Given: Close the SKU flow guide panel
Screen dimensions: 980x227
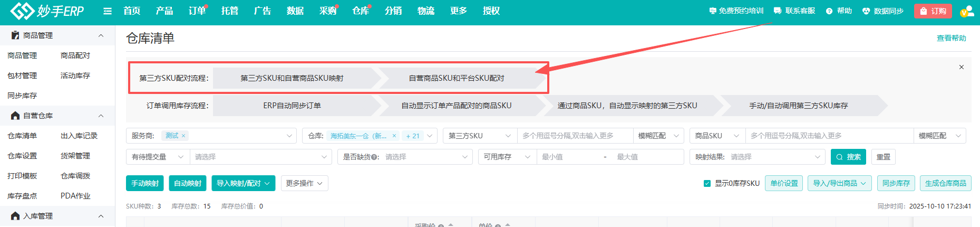Looking at the screenshot, I should [962, 67].
